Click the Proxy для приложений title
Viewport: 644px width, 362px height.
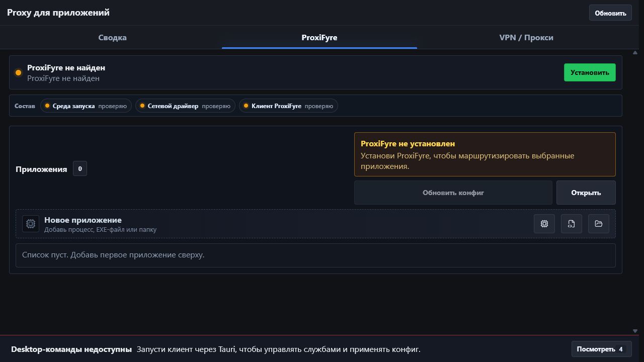[58, 13]
